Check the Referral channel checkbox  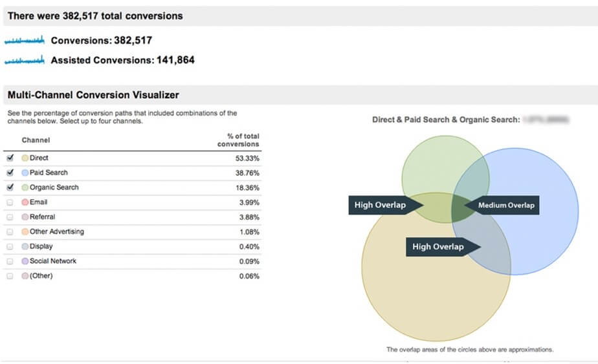10,217
